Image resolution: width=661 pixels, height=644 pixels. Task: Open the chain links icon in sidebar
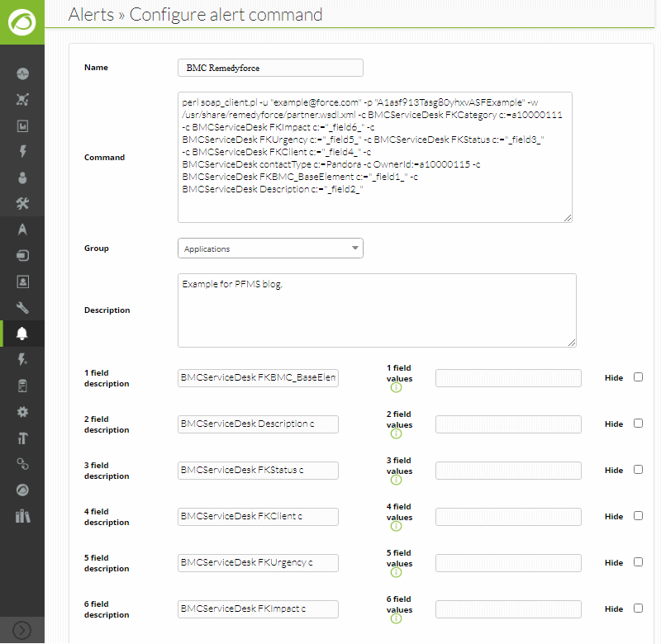pos(22,464)
